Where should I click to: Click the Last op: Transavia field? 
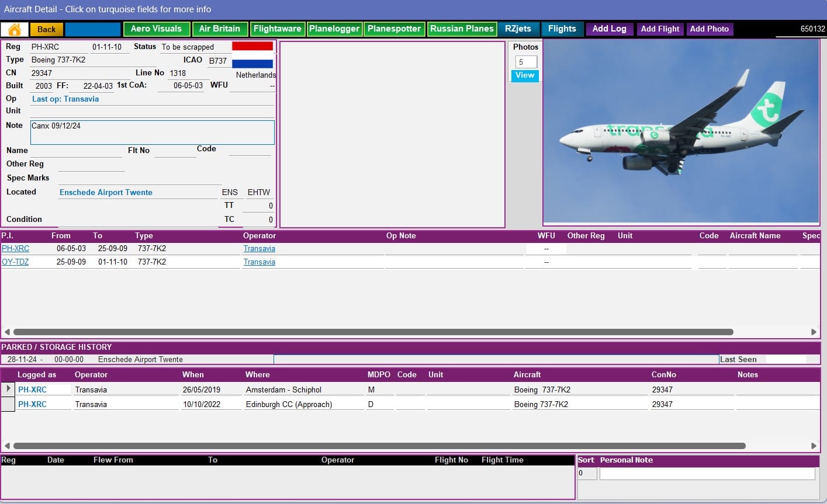[x=152, y=99]
